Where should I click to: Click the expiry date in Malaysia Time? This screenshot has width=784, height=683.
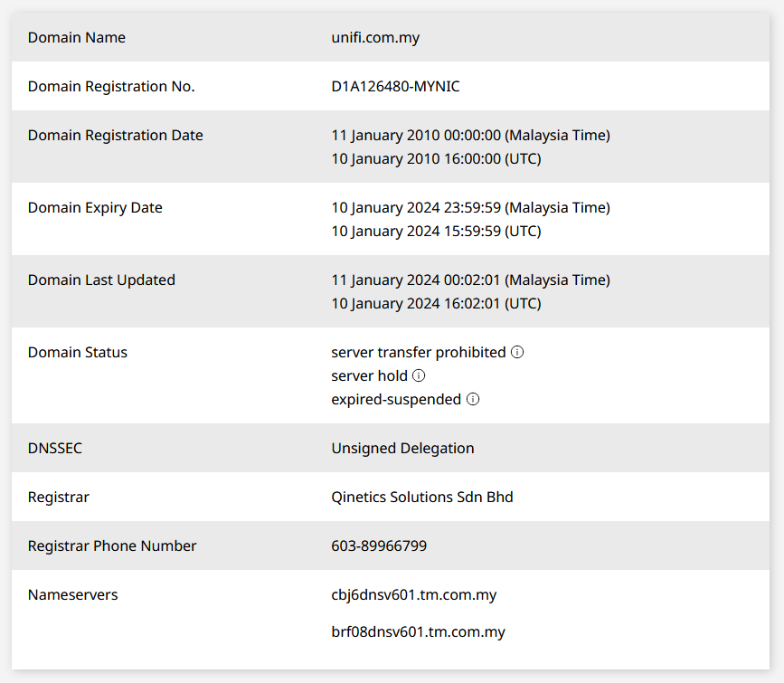470,208
